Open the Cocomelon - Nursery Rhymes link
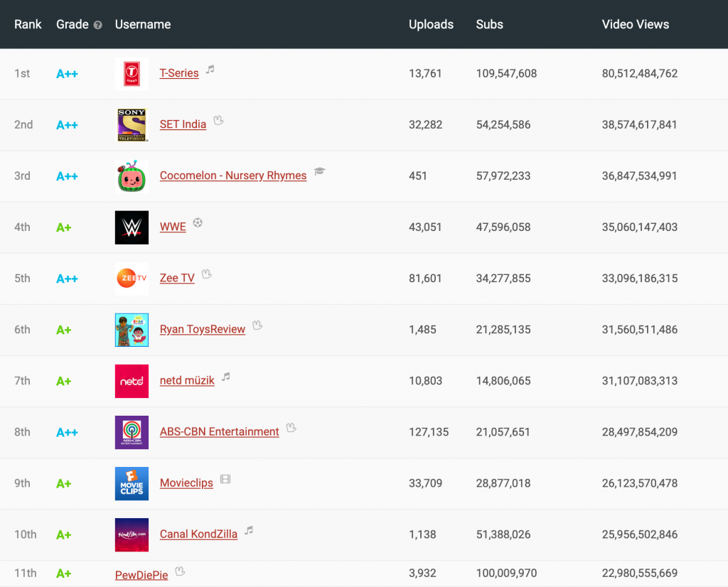 (x=233, y=176)
